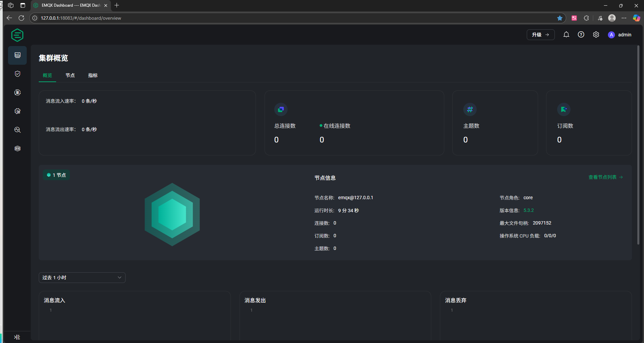Click the total connections card icon
Image resolution: width=644 pixels, height=343 pixels.
281,109
